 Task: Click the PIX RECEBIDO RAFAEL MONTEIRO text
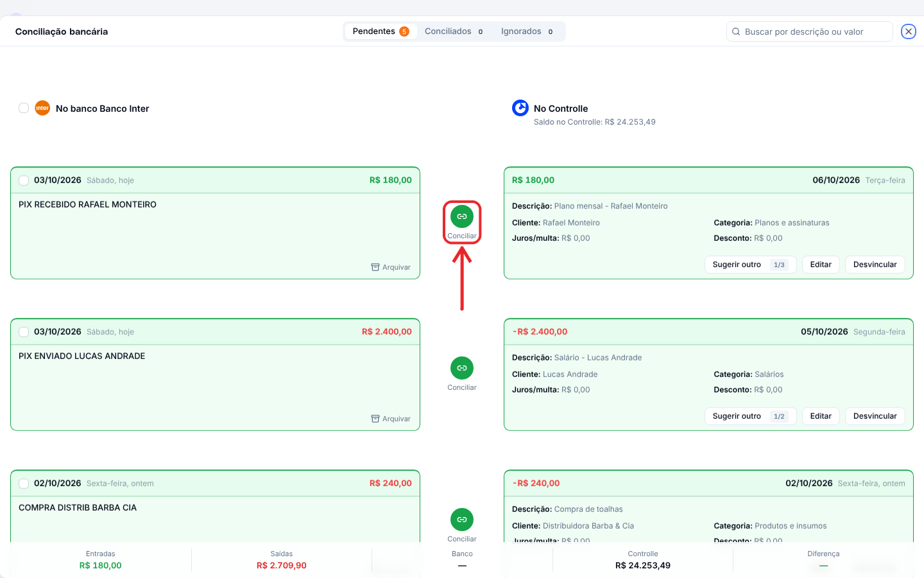87,204
